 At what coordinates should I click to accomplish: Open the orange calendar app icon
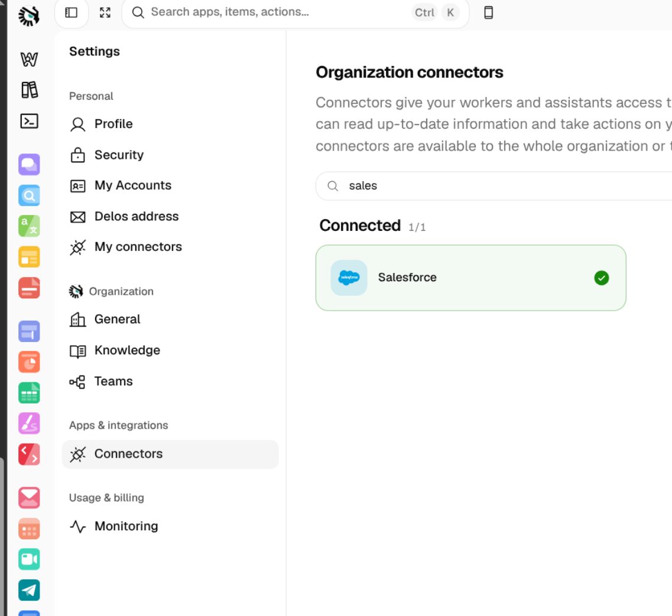pos(29,529)
